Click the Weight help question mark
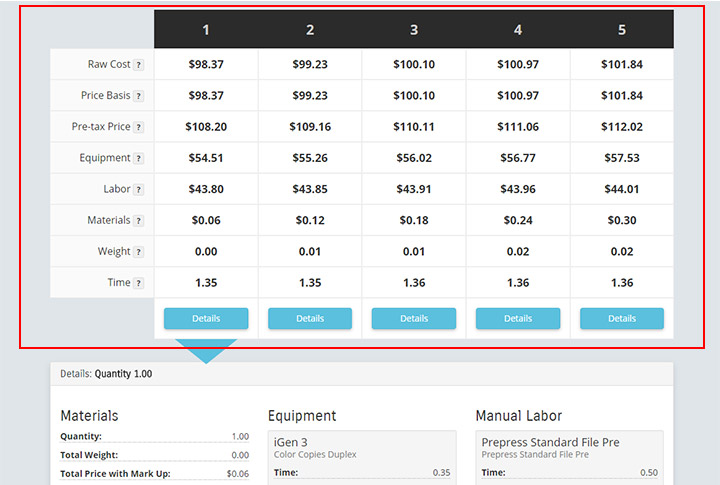 (x=138, y=252)
